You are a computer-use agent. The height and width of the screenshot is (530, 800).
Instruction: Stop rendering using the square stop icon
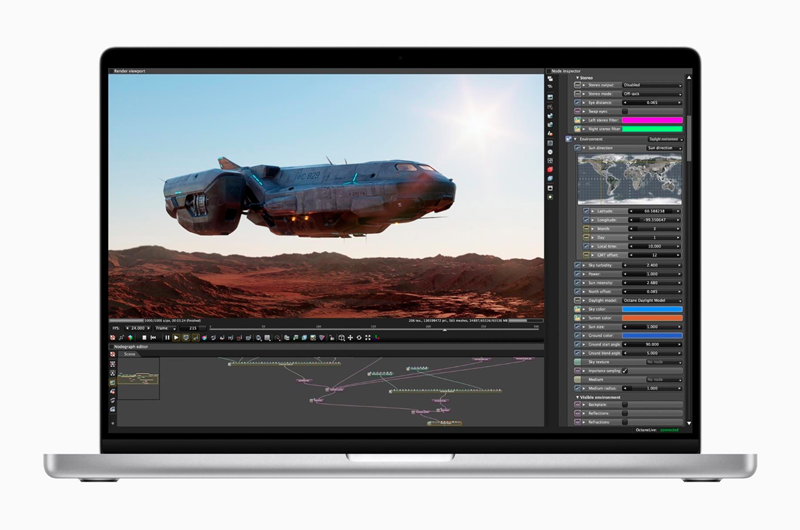click(x=144, y=338)
